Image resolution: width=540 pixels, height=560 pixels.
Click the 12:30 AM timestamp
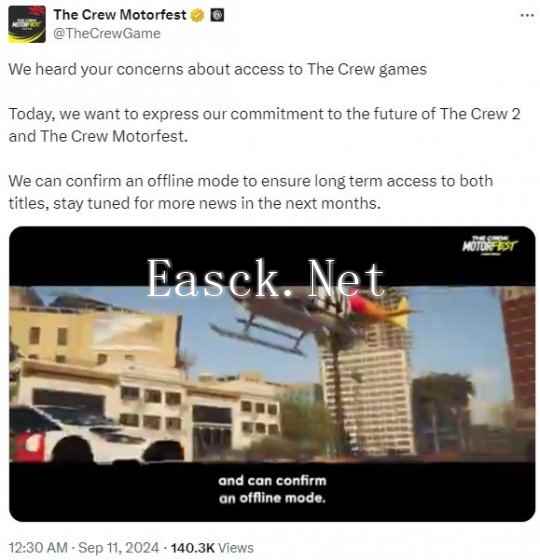[38, 548]
